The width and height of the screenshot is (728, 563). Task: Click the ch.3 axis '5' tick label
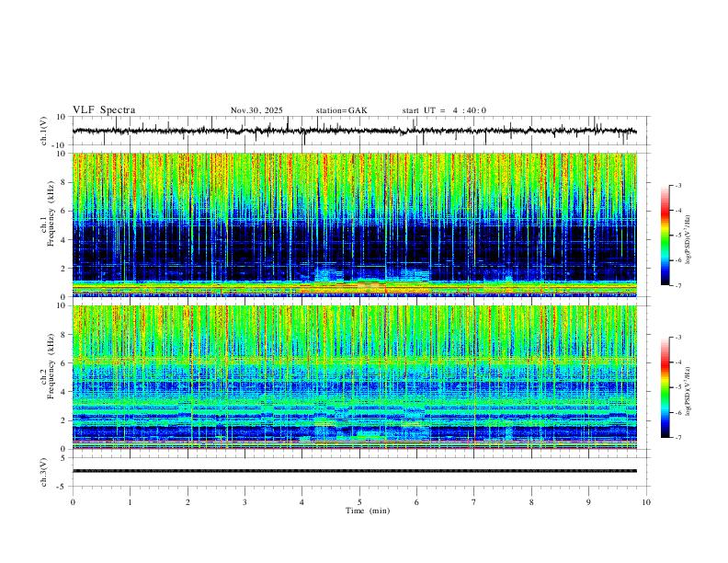point(63,458)
